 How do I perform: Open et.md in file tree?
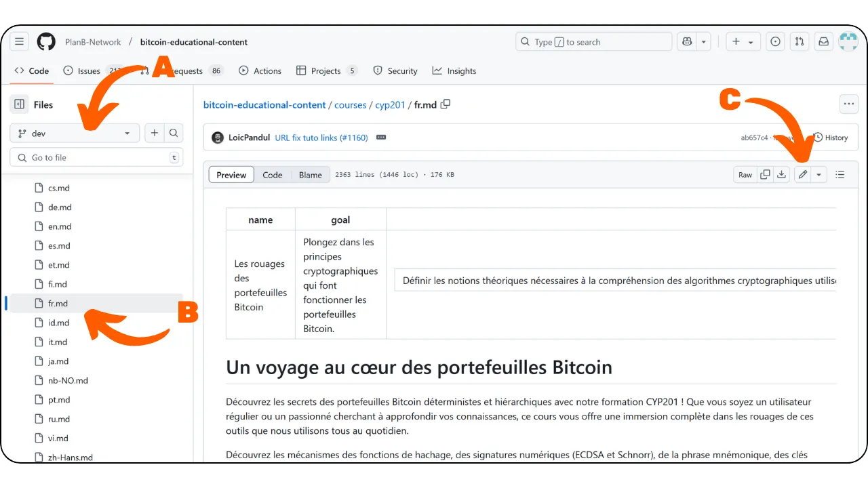59,265
